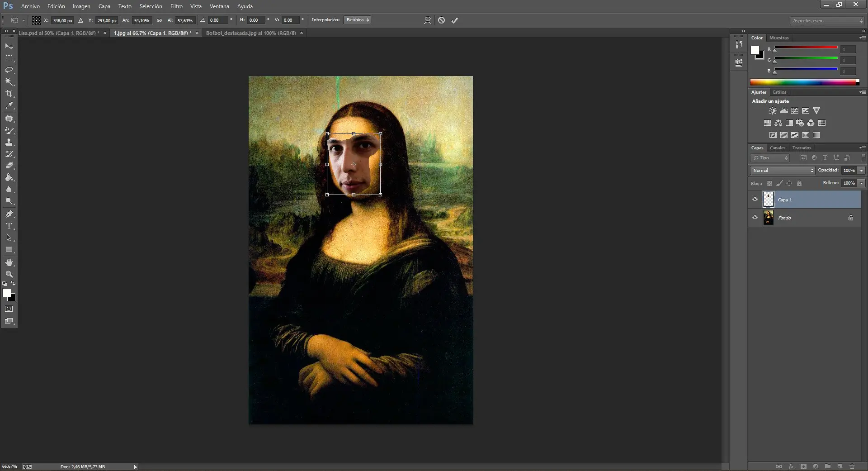This screenshot has height=471, width=868.
Task: Select the Lasso tool
Action: pyautogui.click(x=9, y=70)
